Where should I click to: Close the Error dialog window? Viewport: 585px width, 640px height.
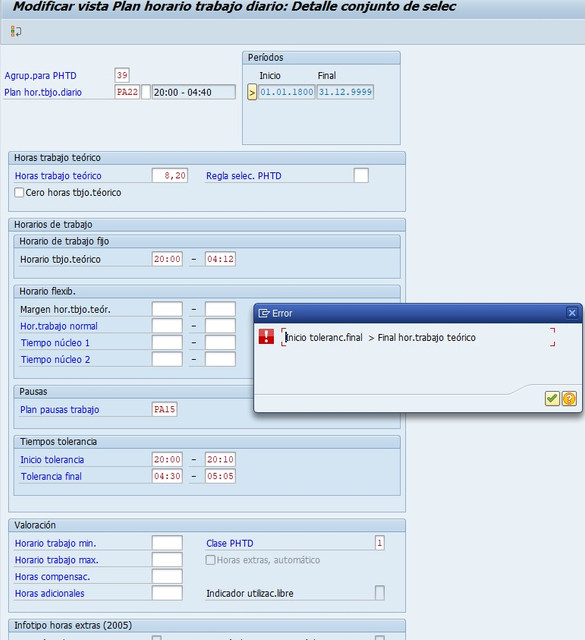572,313
